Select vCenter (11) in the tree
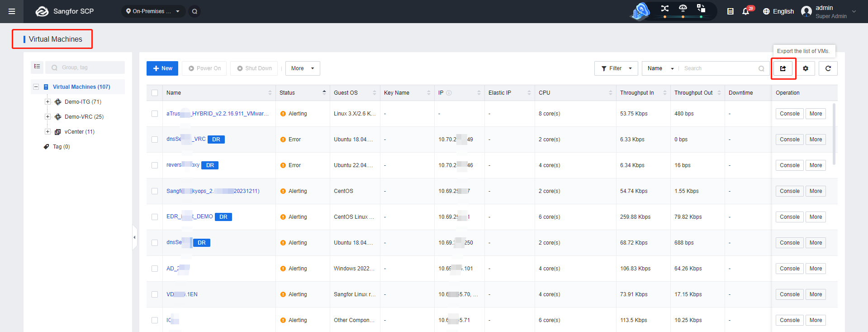This screenshot has height=332, width=868. coord(80,132)
